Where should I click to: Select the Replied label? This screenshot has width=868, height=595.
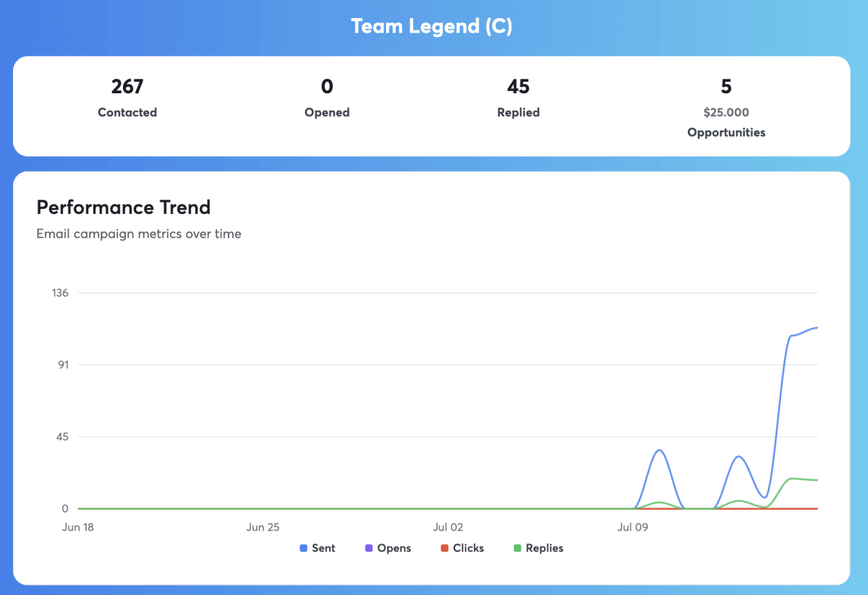click(x=518, y=112)
